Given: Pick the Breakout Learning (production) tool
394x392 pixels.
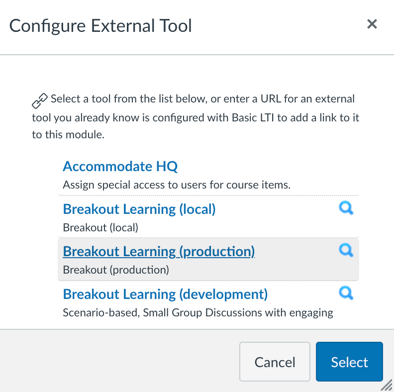Looking at the screenshot, I should coord(159,252).
